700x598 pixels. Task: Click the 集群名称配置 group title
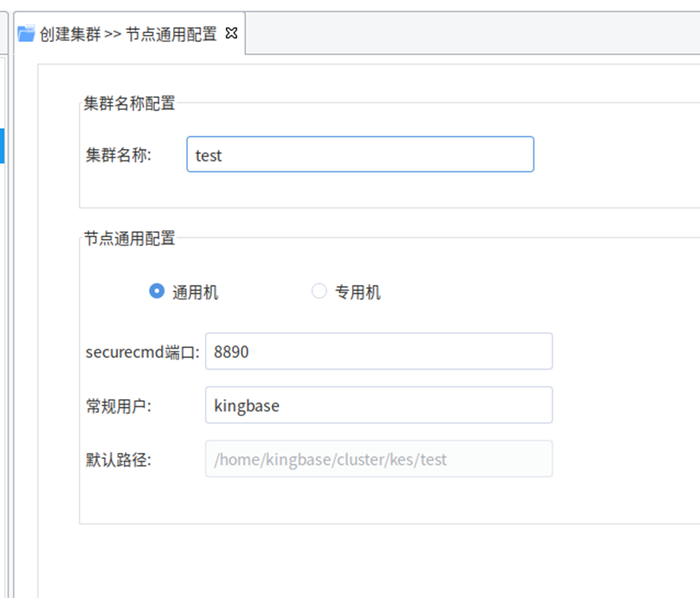tap(129, 103)
